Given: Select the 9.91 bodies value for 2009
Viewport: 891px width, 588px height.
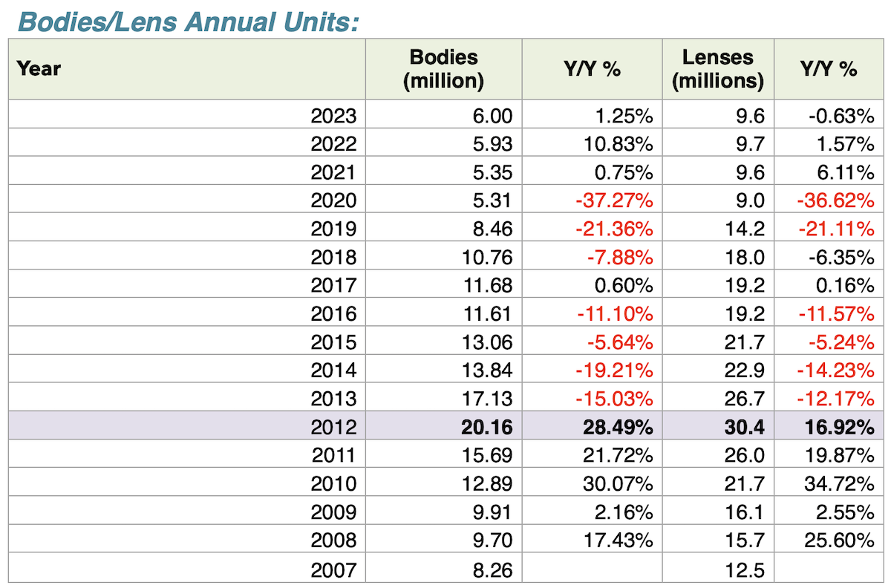Looking at the screenshot, I should pos(493,512).
